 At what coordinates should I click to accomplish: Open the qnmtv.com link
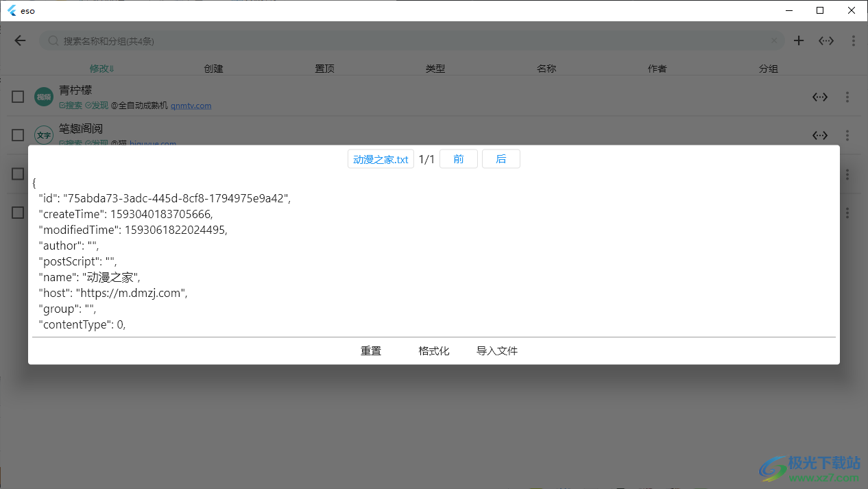tap(191, 106)
